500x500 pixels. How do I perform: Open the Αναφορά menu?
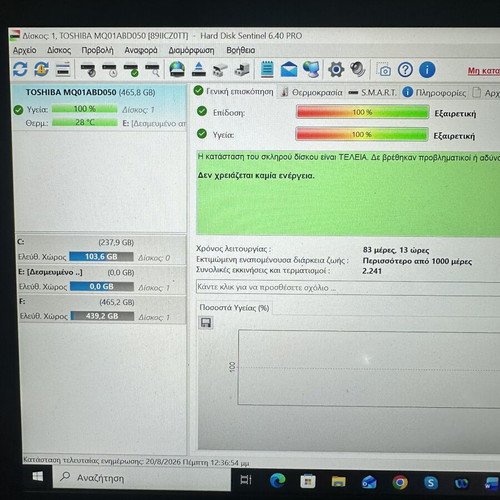tap(141, 50)
